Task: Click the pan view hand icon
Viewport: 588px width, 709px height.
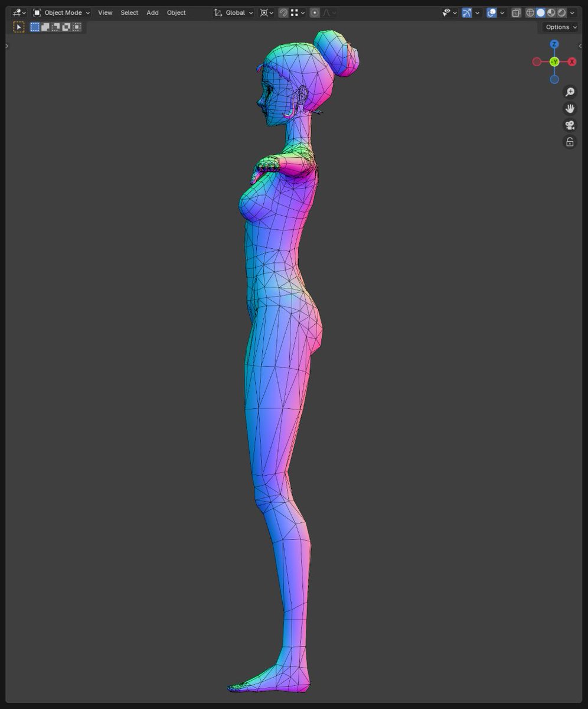Action: tap(570, 108)
